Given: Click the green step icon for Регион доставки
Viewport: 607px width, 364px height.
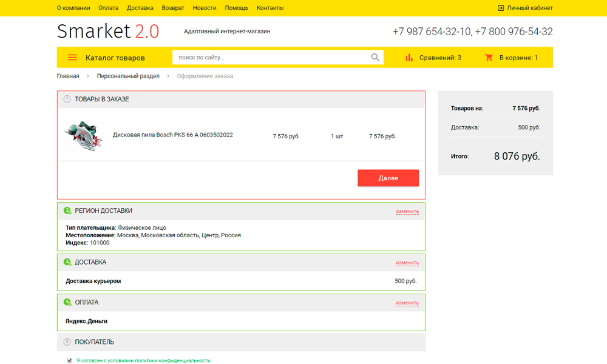Looking at the screenshot, I should click(x=67, y=211).
